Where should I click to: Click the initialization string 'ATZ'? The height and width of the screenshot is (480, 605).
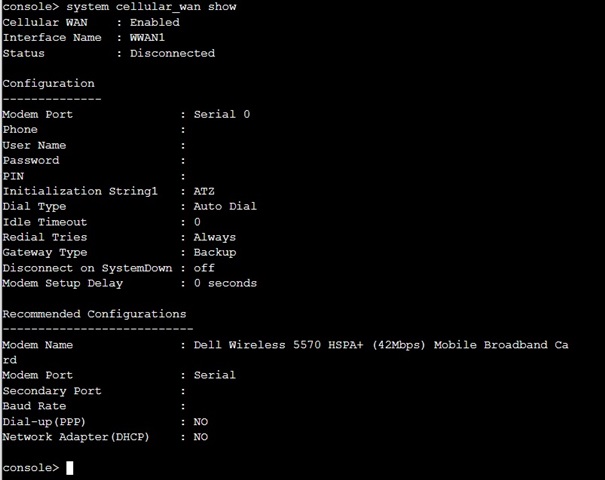tap(204, 191)
